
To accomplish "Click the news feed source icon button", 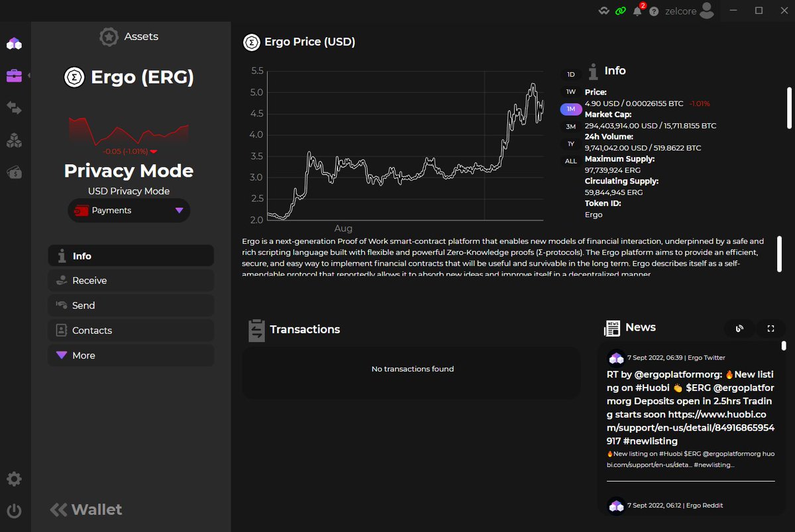I will pyautogui.click(x=739, y=328).
